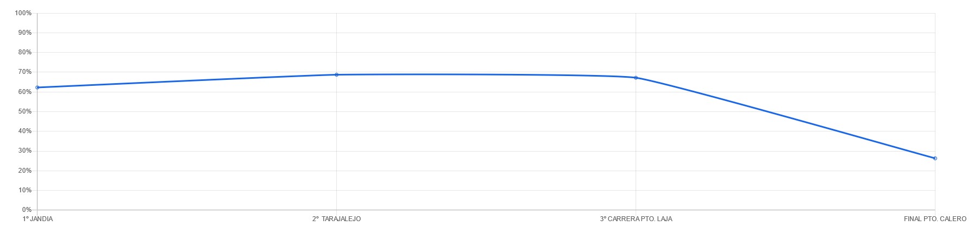
Task: Click the 70% y-axis label
Action: coord(24,72)
